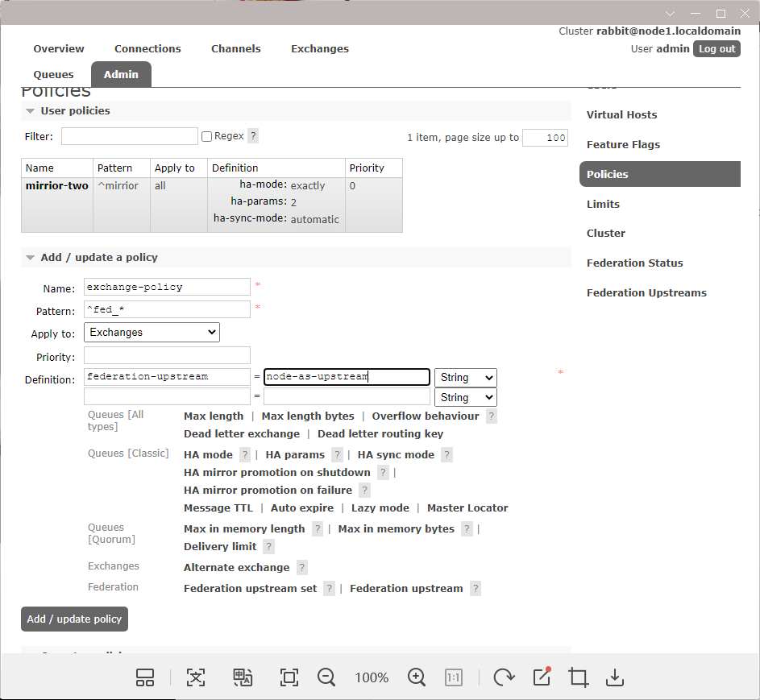This screenshot has width=760, height=700.
Task: Zoom out with the magnifier minus icon
Action: [x=326, y=677]
